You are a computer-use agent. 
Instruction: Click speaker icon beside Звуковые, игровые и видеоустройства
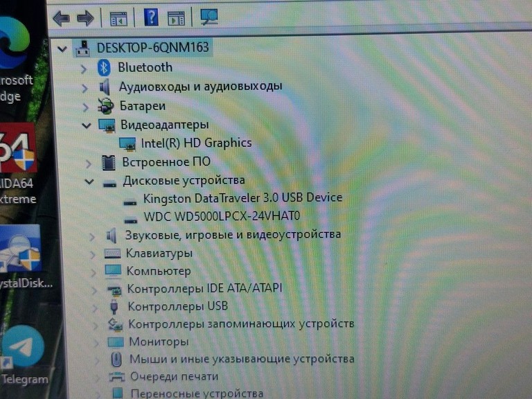click(x=112, y=236)
